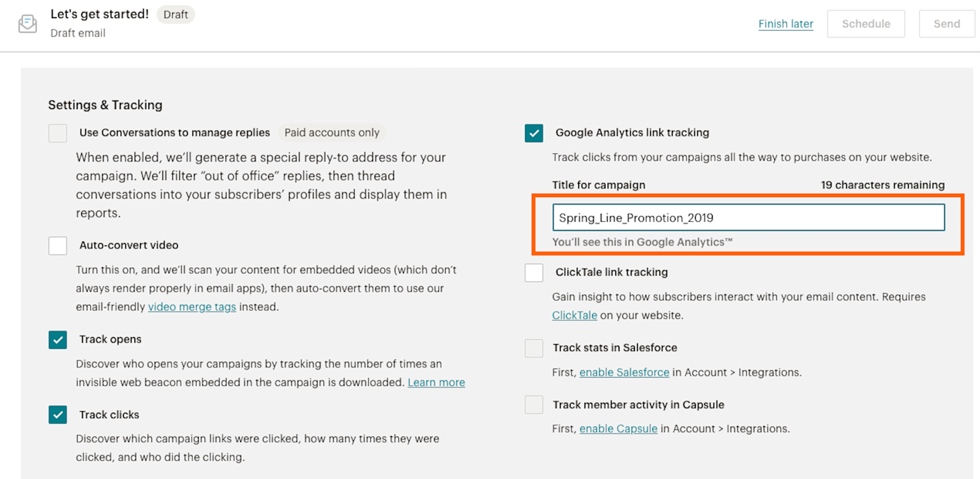This screenshot has width=980, height=479.
Task: Uncheck the Track clicks checkbox
Action: tap(58, 415)
